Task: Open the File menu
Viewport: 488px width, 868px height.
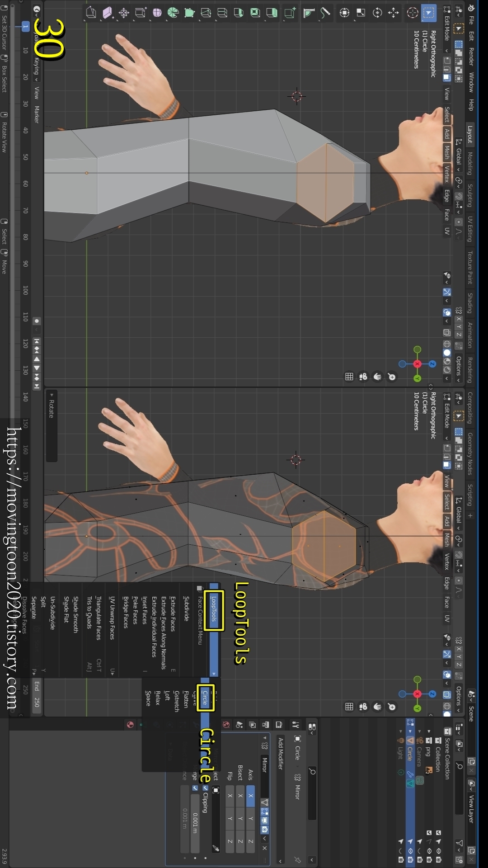Action: (x=471, y=20)
